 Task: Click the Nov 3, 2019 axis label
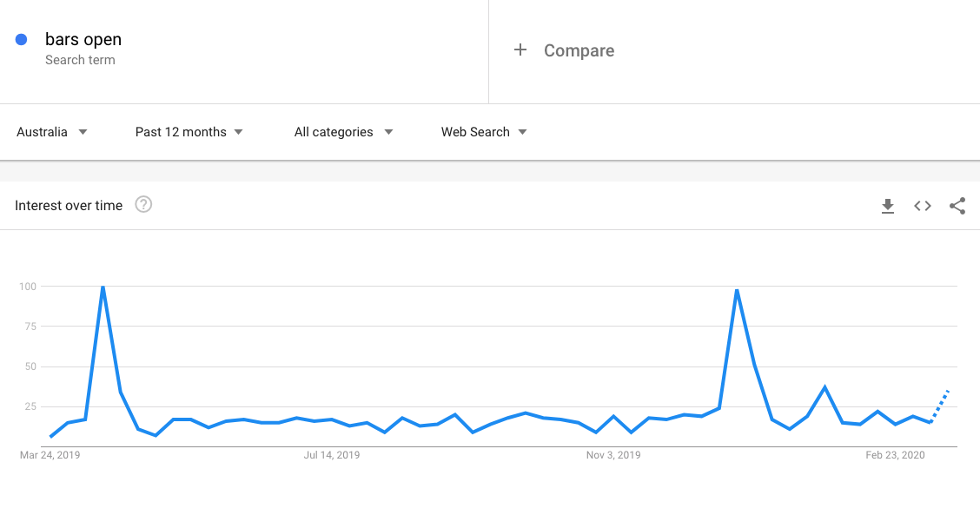(613, 455)
